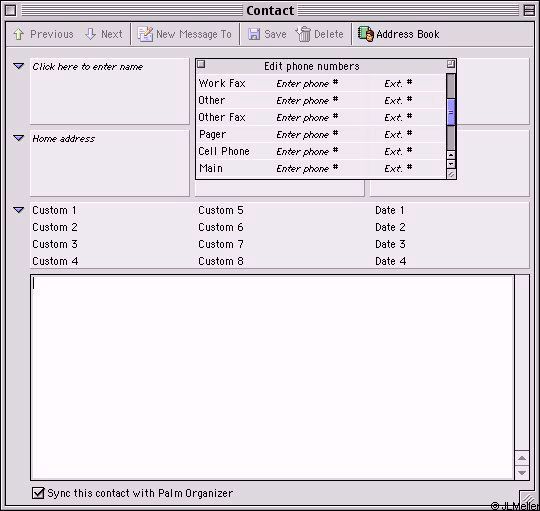Click the zoom box of the Edit phone numbers panel
The height and width of the screenshot is (511, 540).
(x=450, y=64)
